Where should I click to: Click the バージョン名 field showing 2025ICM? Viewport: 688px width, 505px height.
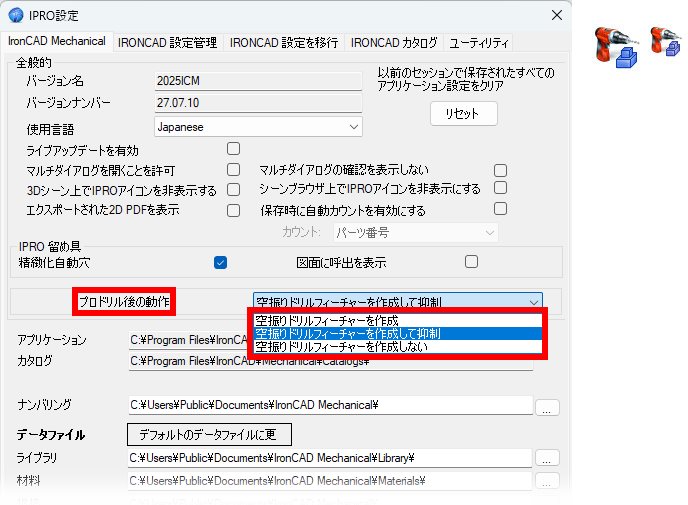point(258,81)
